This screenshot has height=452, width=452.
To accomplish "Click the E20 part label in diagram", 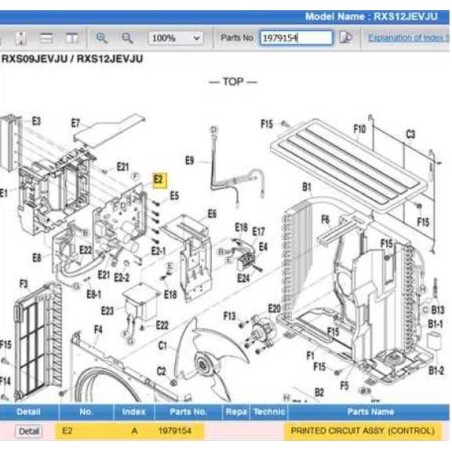I will click(274, 308).
